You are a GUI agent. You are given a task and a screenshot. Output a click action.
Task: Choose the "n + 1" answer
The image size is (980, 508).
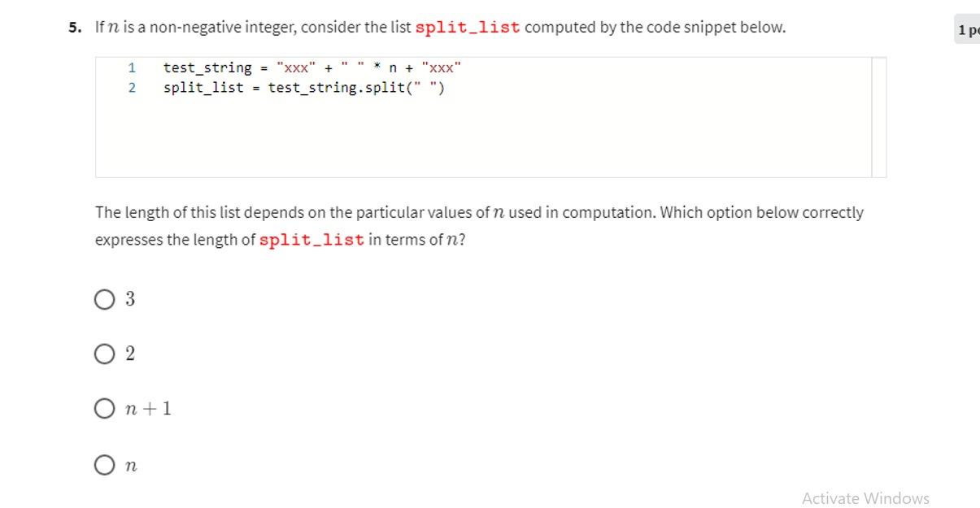point(105,408)
